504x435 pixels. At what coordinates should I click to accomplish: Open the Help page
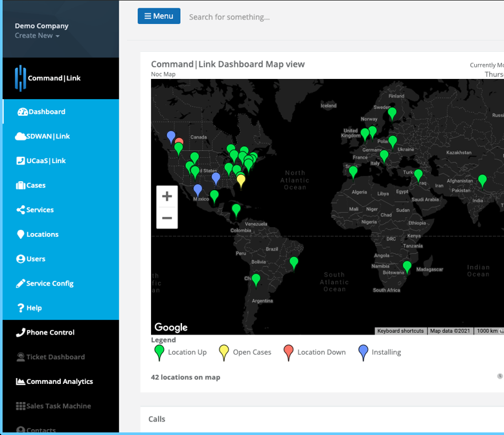coord(61,307)
